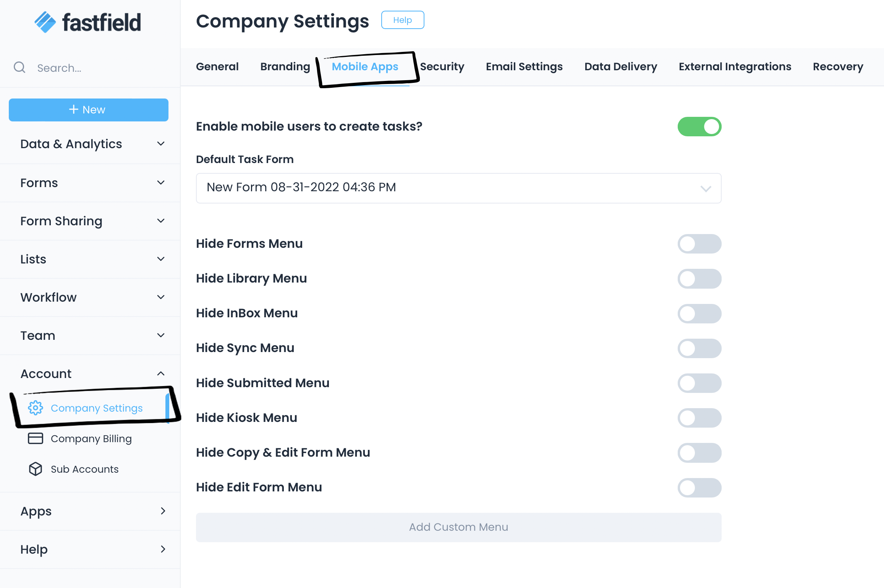Turn on Hide Kiosk Menu toggle
The image size is (884, 588).
point(699,418)
